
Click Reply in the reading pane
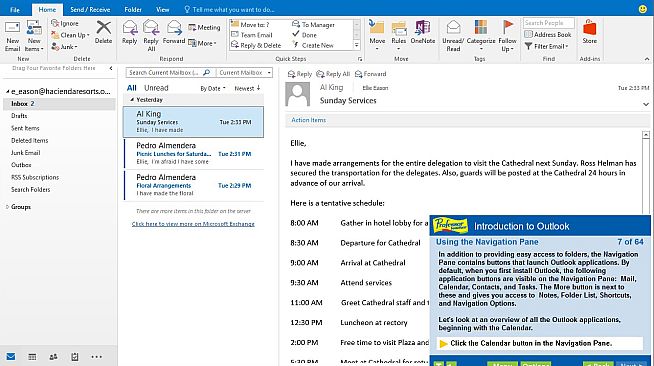click(299, 74)
